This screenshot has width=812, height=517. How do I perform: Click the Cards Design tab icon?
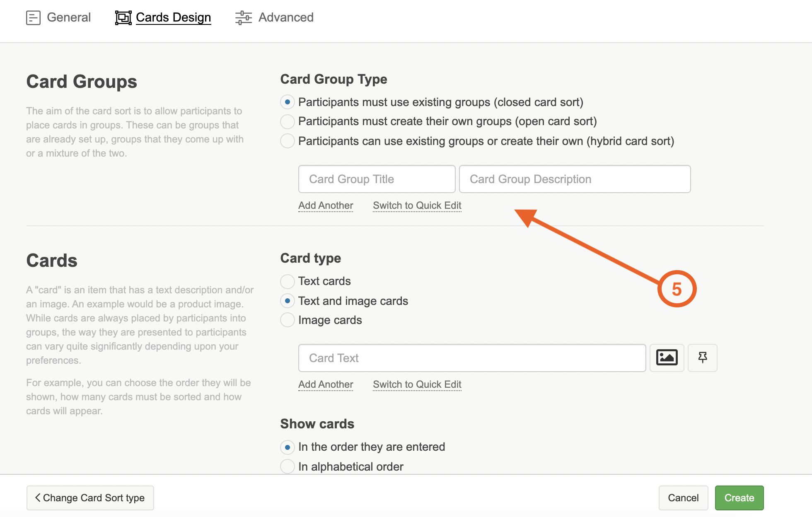tap(123, 18)
